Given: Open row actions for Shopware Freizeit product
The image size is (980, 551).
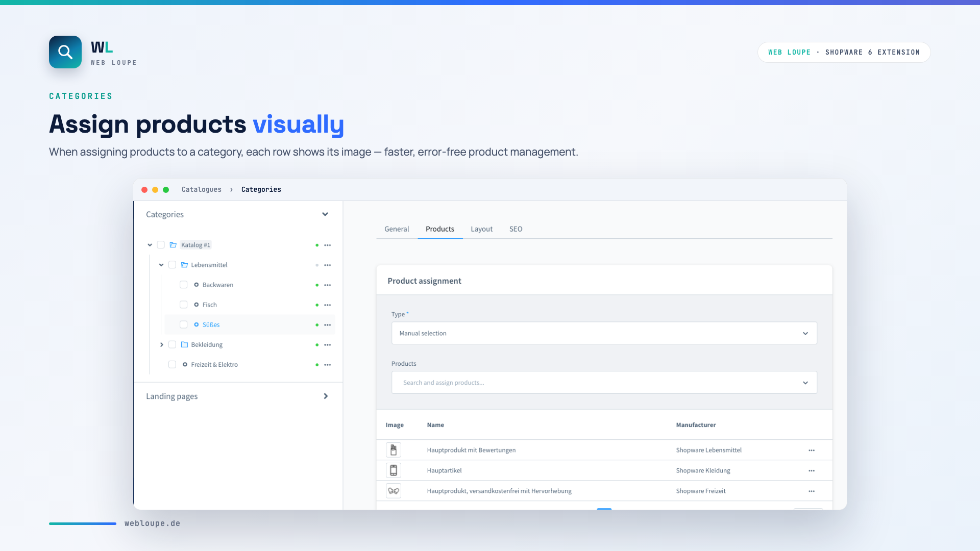Looking at the screenshot, I should coord(812,491).
